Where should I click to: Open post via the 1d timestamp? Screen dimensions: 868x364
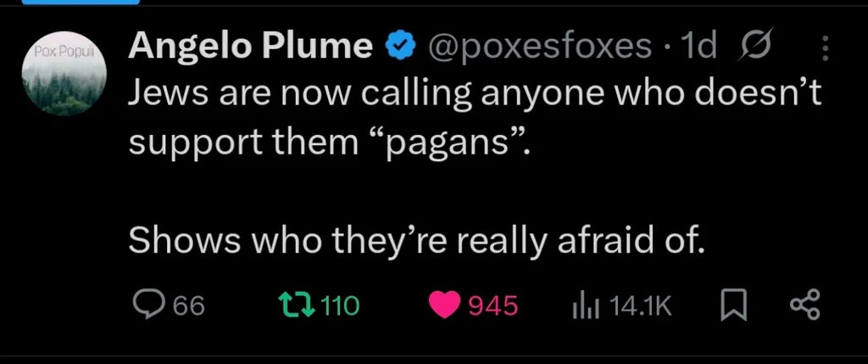pos(699,45)
